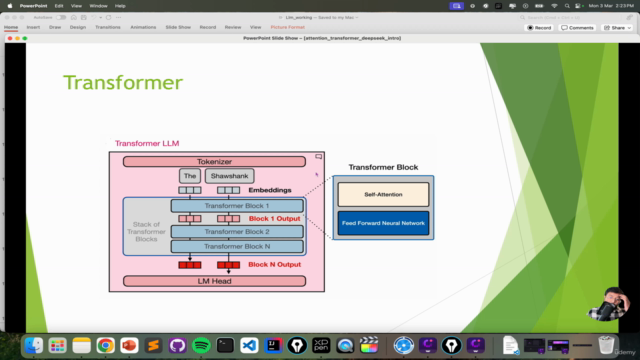Open the Record ribbon tab
Screen dimensions: 640x360
click(x=208, y=27)
